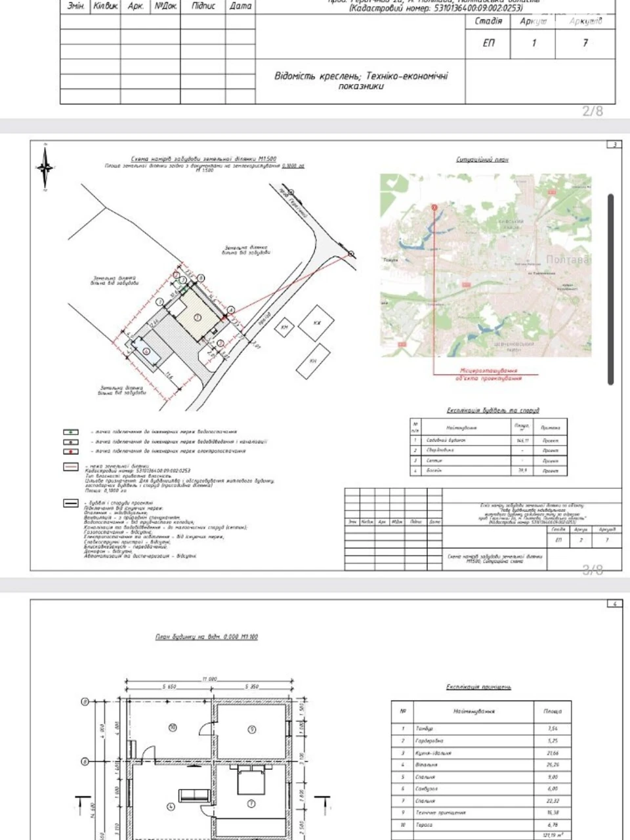The width and height of the screenshot is (630, 840).
Task: Select the page indicator "2/8"
Action: (x=593, y=111)
